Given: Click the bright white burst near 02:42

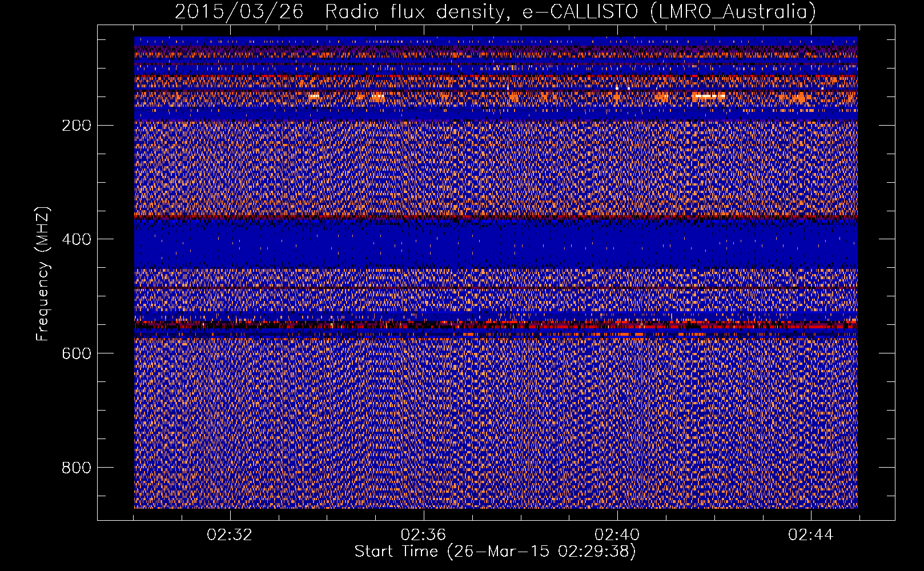Looking at the screenshot, I should pos(709,96).
